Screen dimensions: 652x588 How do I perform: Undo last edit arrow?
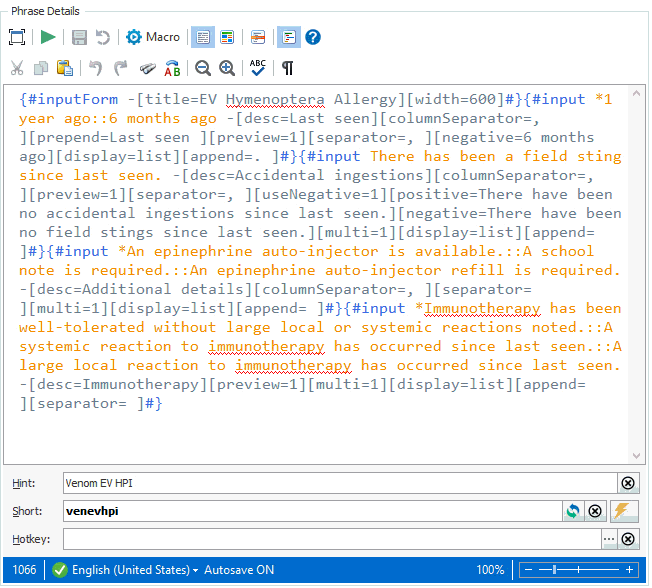click(96, 68)
